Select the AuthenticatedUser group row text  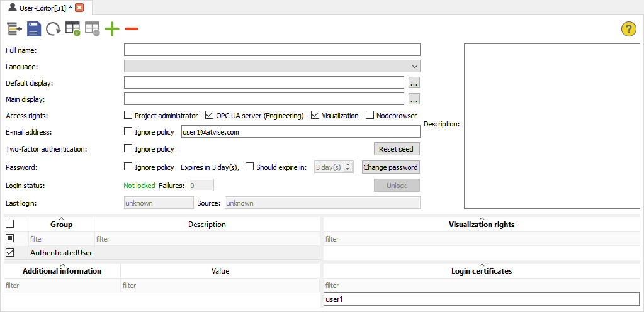click(x=61, y=253)
